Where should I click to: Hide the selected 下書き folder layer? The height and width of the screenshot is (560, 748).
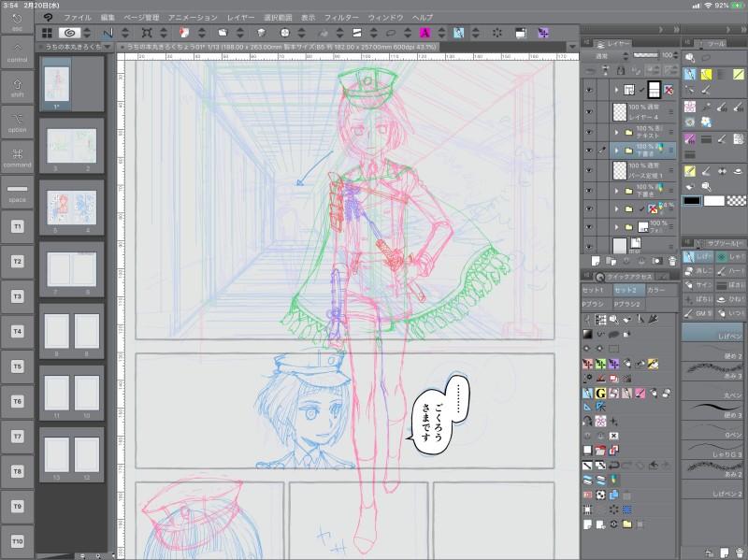pyautogui.click(x=590, y=151)
